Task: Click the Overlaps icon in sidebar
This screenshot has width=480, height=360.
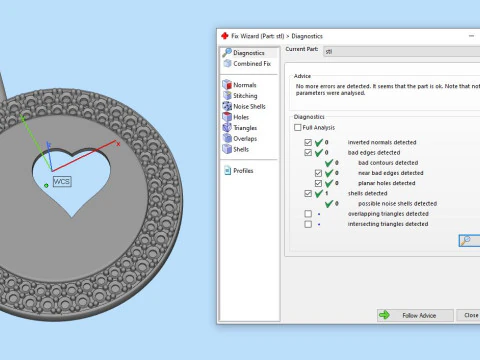Action: tap(227, 138)
